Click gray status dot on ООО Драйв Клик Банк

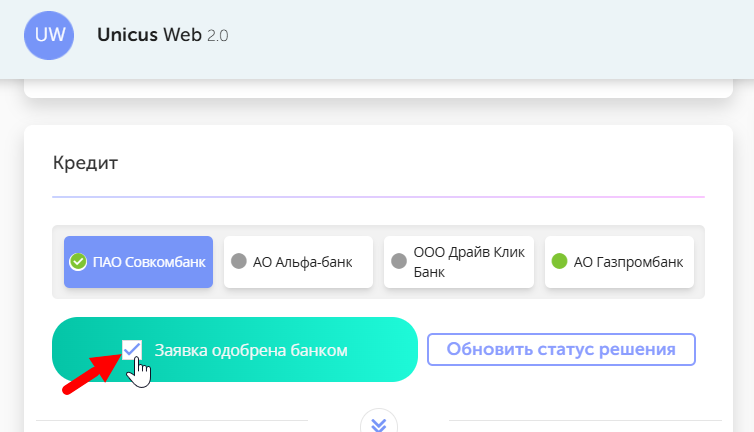[399, 262]
